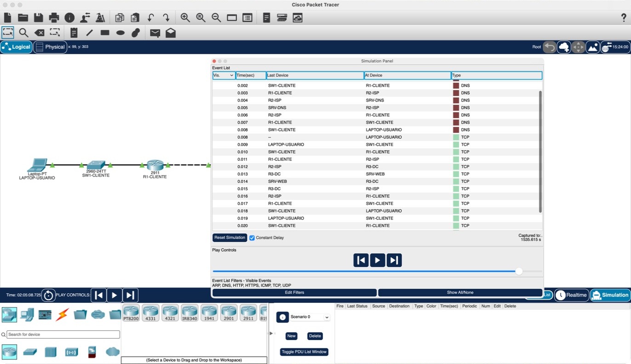Select the event row at 0.013 to SRV-WEB

(377, 174)
